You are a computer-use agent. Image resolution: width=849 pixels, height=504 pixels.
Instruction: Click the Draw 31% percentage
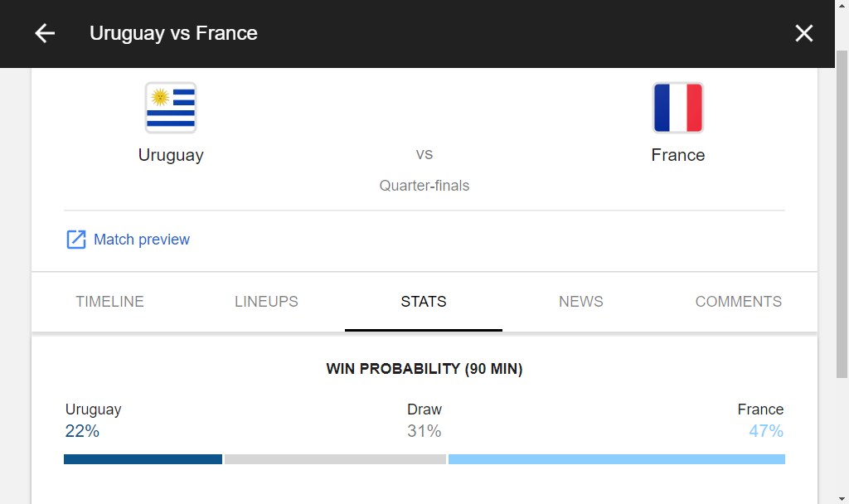coord(424,431)
